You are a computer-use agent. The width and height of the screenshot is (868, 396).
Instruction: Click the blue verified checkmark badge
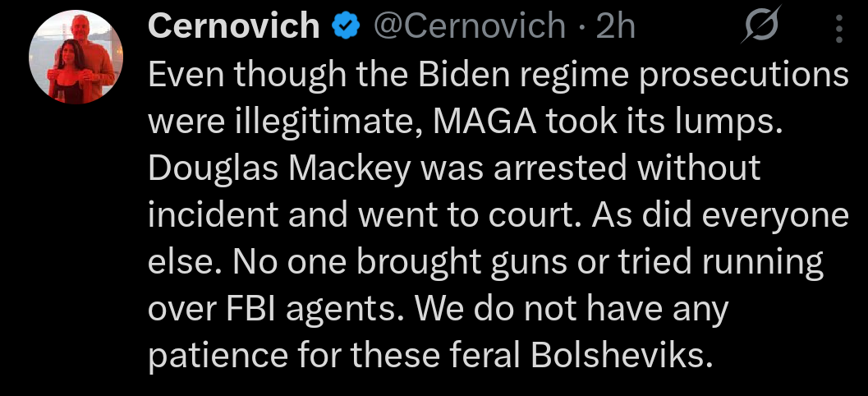[x=347, y=28]
